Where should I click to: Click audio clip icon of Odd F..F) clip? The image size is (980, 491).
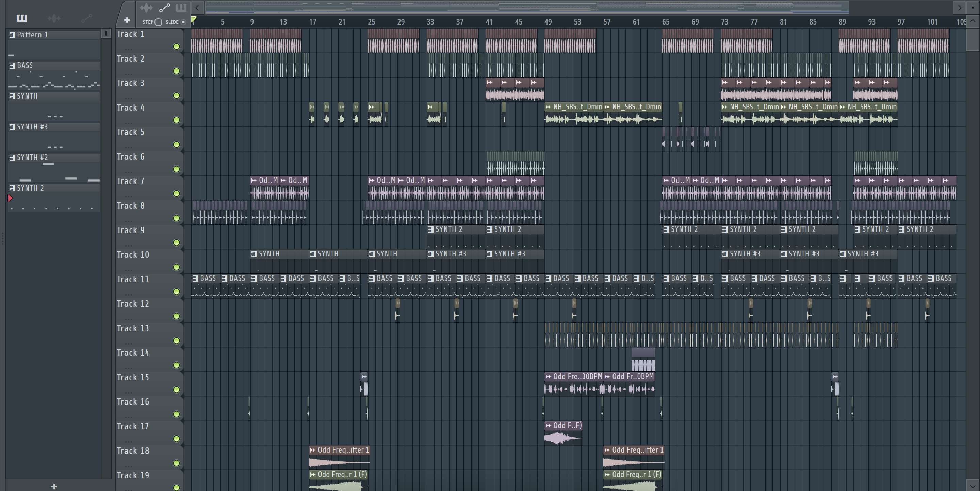[548, 426]
